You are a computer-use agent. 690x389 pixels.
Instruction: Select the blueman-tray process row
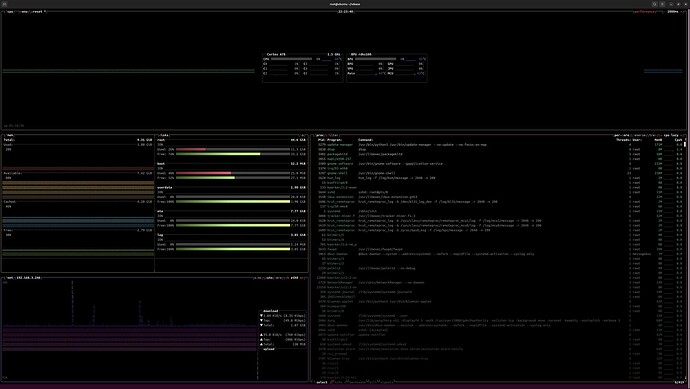point(499,358)
